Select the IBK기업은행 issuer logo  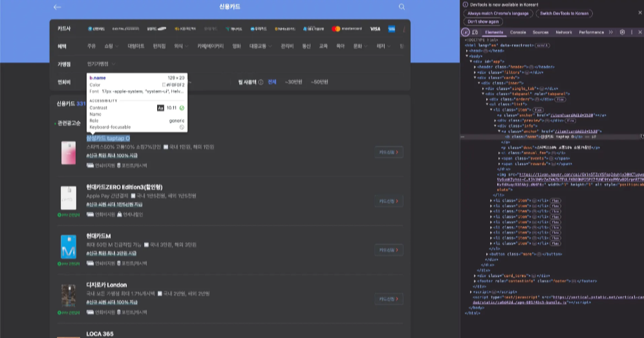[x=314, y=28]
